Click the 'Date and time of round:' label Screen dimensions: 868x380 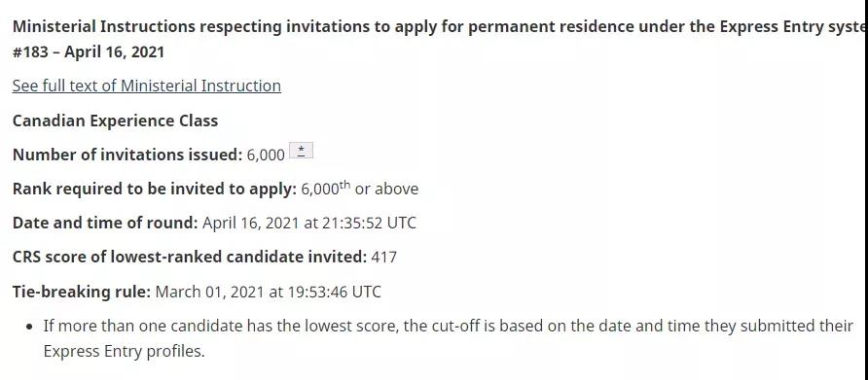coord(105,223)
